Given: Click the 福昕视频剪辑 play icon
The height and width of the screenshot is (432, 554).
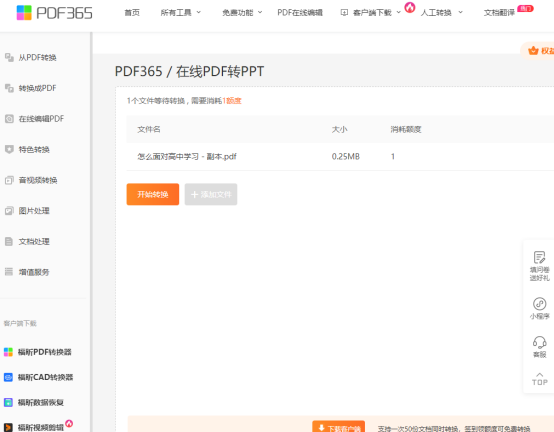Looking at the screenshot, I should tap(8, 427).
